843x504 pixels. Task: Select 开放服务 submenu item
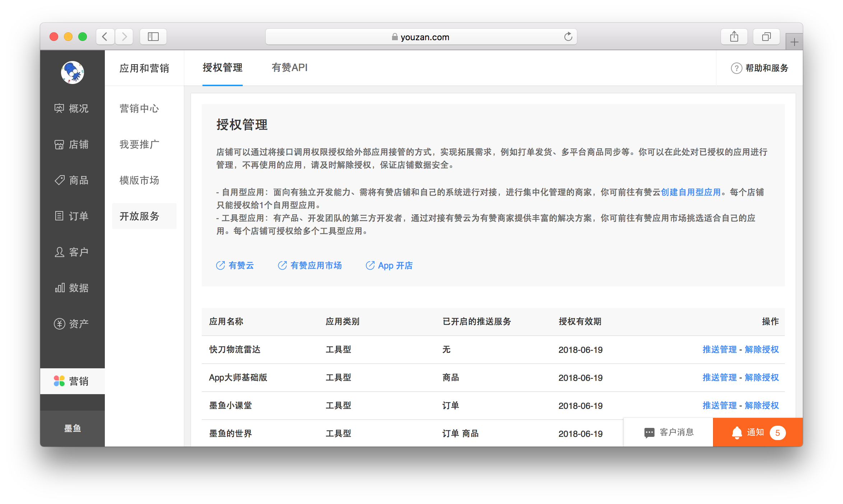tap(144, 216)
